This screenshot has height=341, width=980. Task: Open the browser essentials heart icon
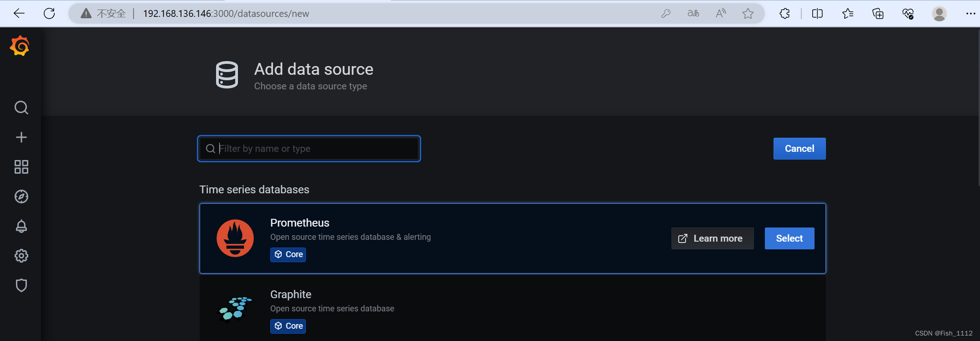point(908,14)
